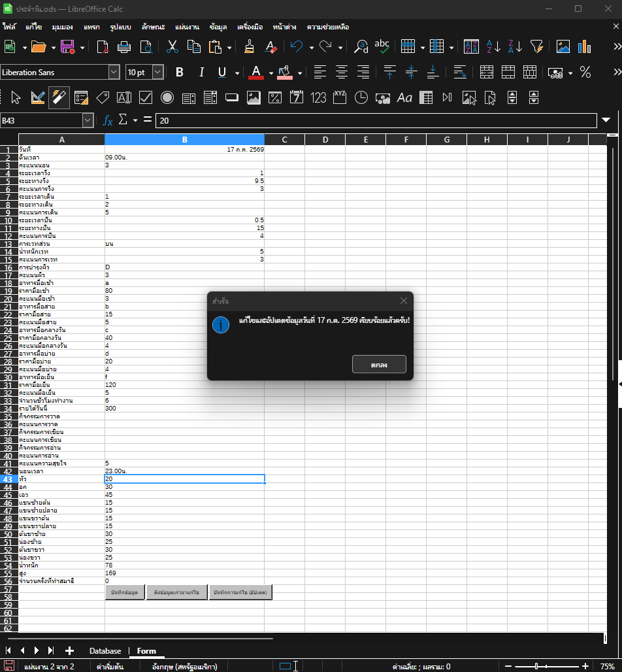The height and width of the screenshot is (672, 622).
Task: Click the Print icon
Action: [124, 46]
